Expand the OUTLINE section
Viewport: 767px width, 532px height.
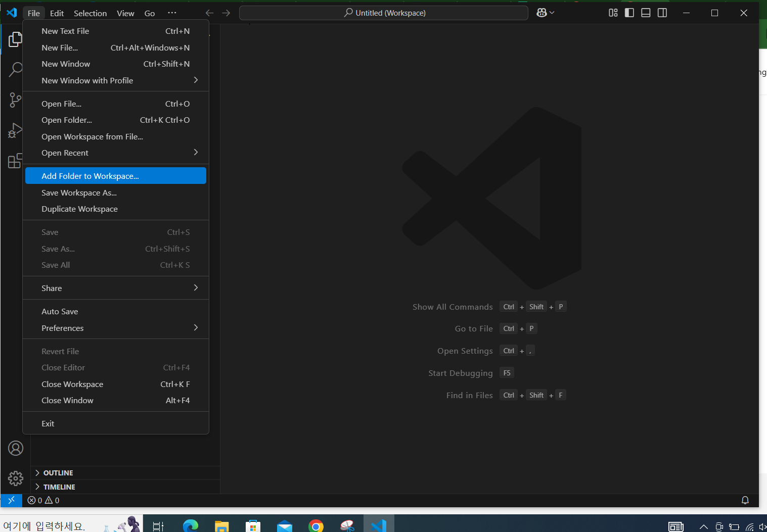125,473
